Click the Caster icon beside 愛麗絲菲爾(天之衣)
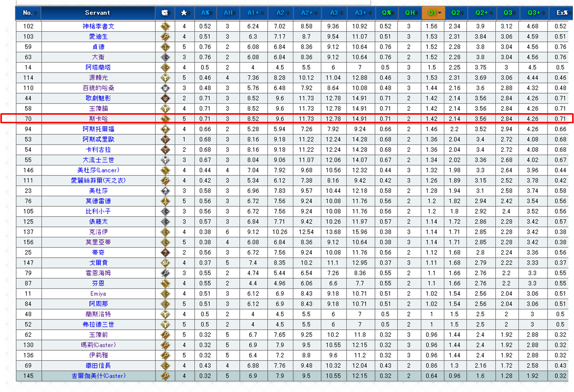Viewport: 574px width, 392px height. 165,181
